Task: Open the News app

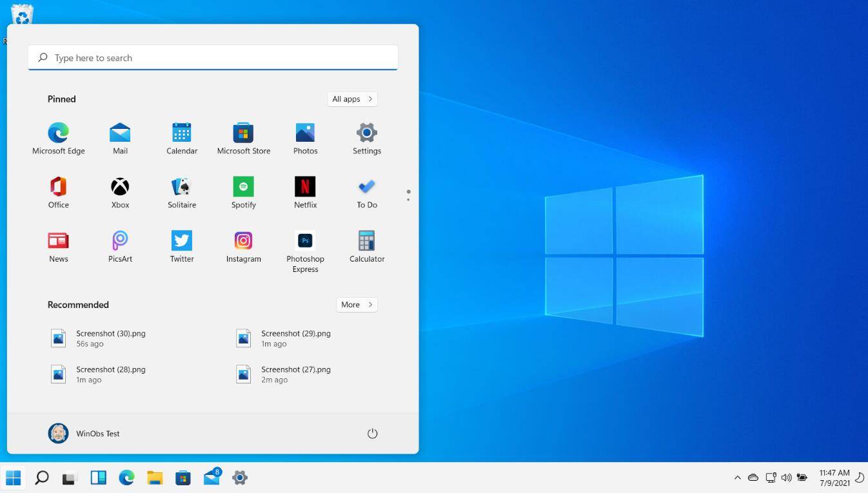Action: point(58,247)
